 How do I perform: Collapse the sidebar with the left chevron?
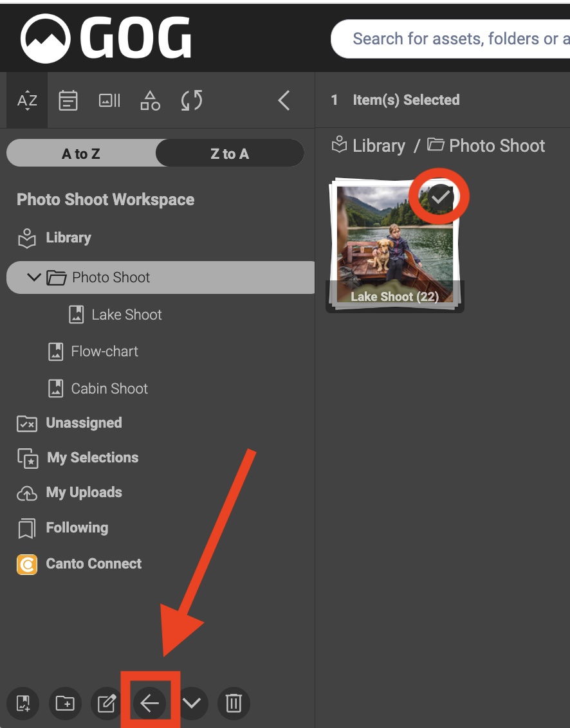tap(284, 100)
